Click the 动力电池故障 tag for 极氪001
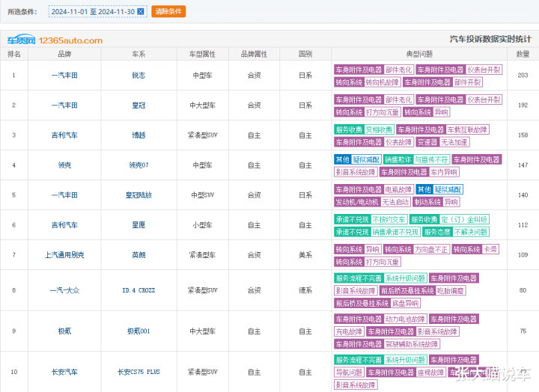 point(405,319)
